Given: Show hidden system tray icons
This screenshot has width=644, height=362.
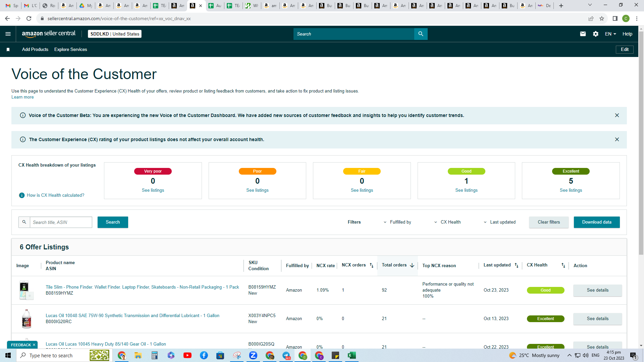Looking at the screenshot, I should [x=570, y=355].
